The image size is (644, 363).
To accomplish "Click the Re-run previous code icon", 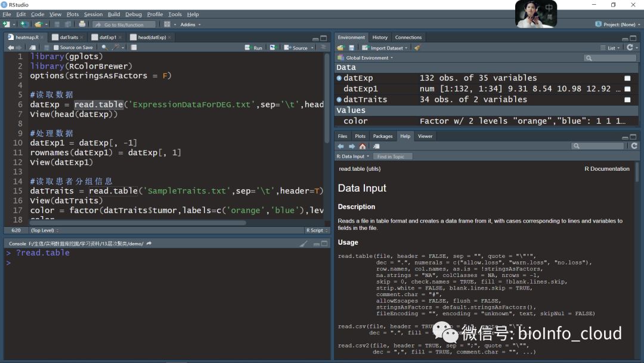I will [x=273, y=48].
